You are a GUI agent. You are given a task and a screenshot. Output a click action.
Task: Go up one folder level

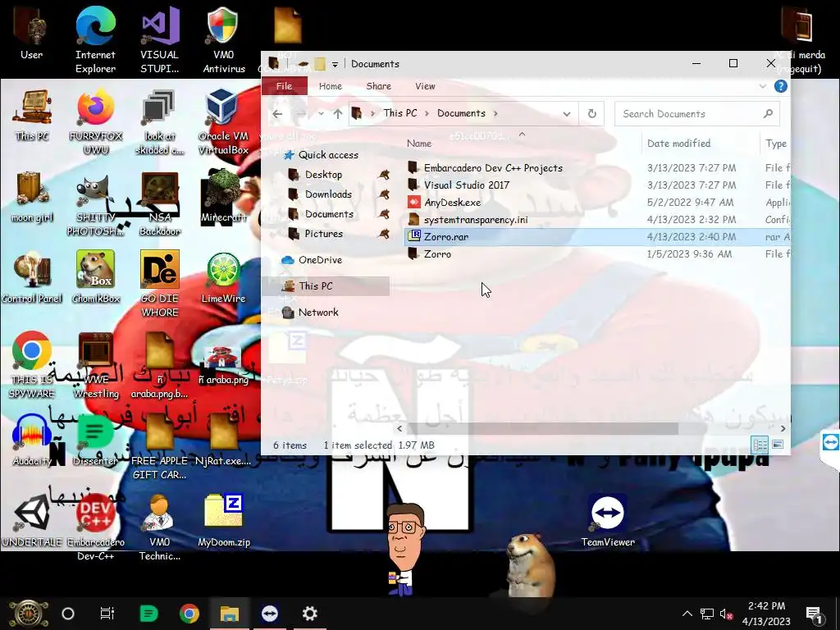tap(337, 113)
